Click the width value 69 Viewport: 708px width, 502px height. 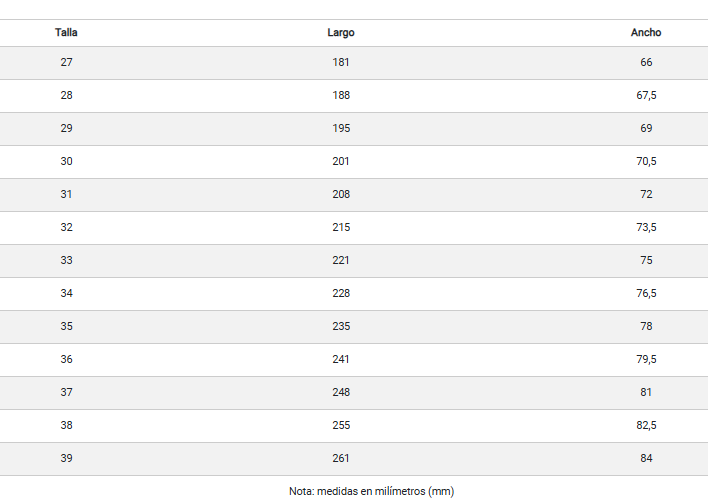tap(646, 128)
